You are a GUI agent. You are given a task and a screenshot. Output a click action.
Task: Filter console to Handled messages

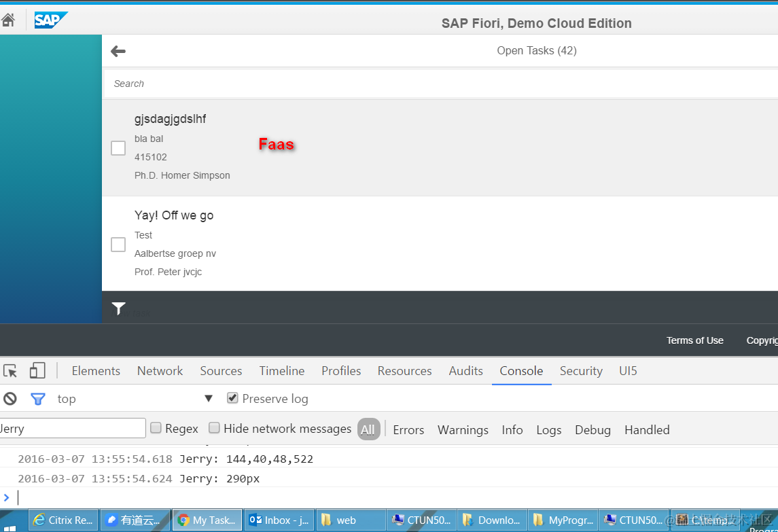pyautogui.click(x=646, y=430)
